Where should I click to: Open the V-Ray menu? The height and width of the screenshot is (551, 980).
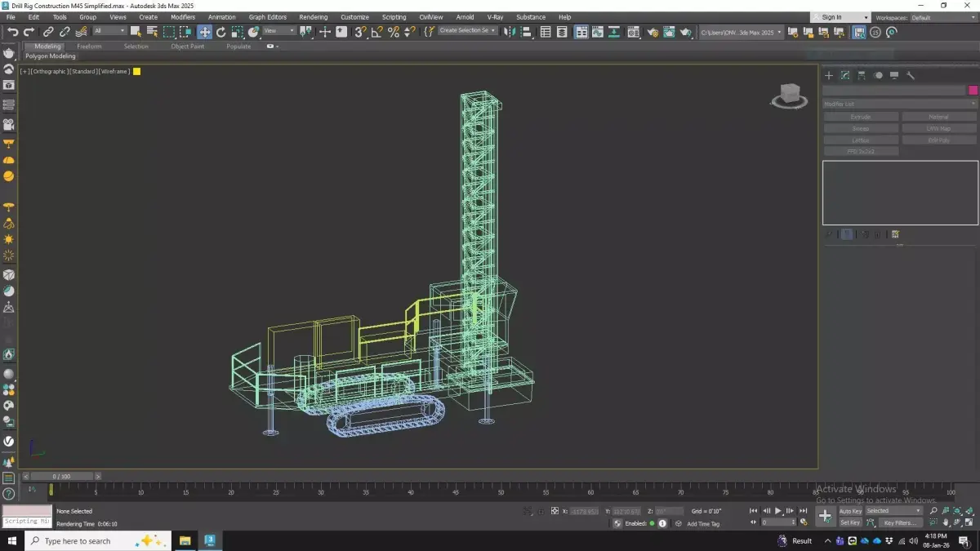495,17
